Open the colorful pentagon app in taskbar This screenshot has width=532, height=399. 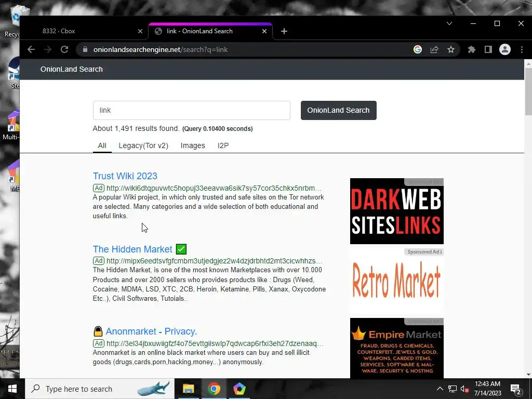(x=239, y=389)
